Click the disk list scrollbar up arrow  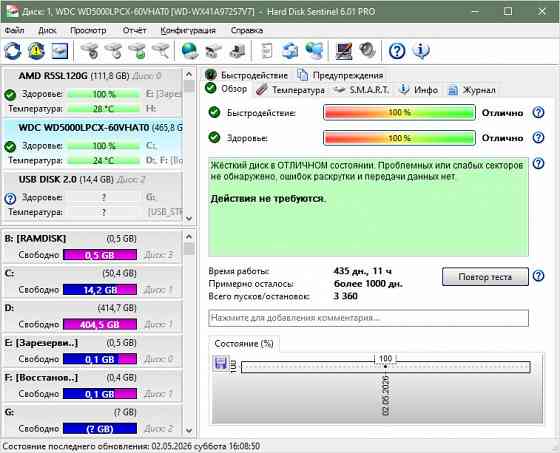point(189,75)
